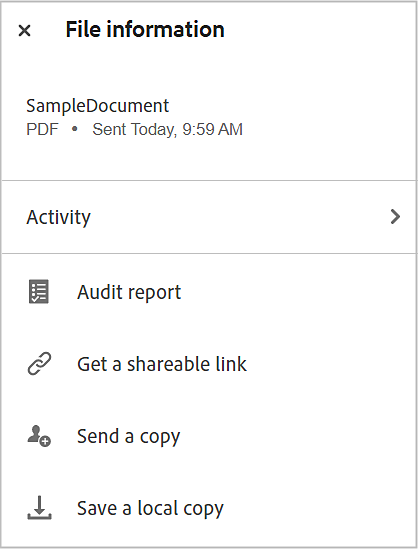Screen dimensions: 418x549
Task: Click the Sent Today, 9:59 AM timestamp
Action: (x=167, y=130)
